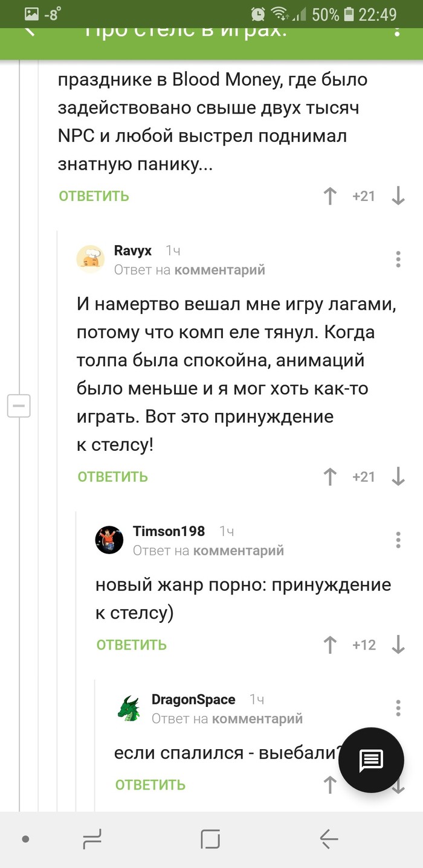This screenshot has width=423, height=868.
Task: Reply to Timson198's comment
Action: coord(132,645)
